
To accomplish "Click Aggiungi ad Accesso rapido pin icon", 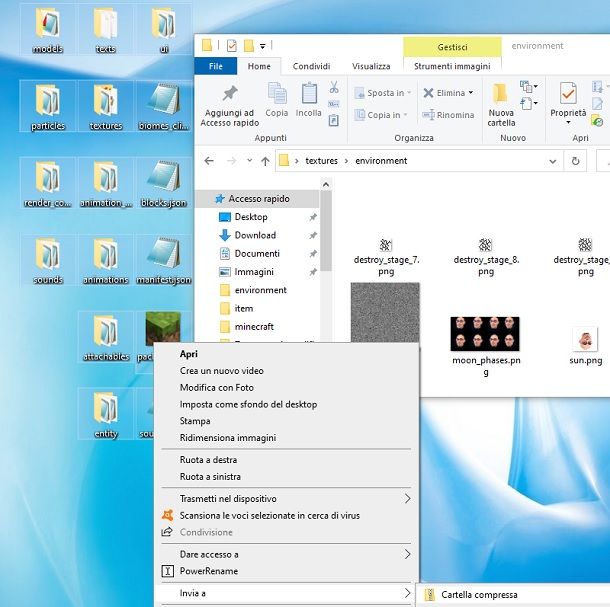I will 230,94.
